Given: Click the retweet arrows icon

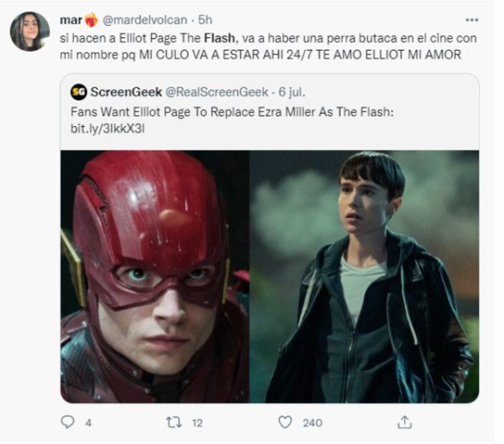Looking at the screenshot, I should coord(173,423).
